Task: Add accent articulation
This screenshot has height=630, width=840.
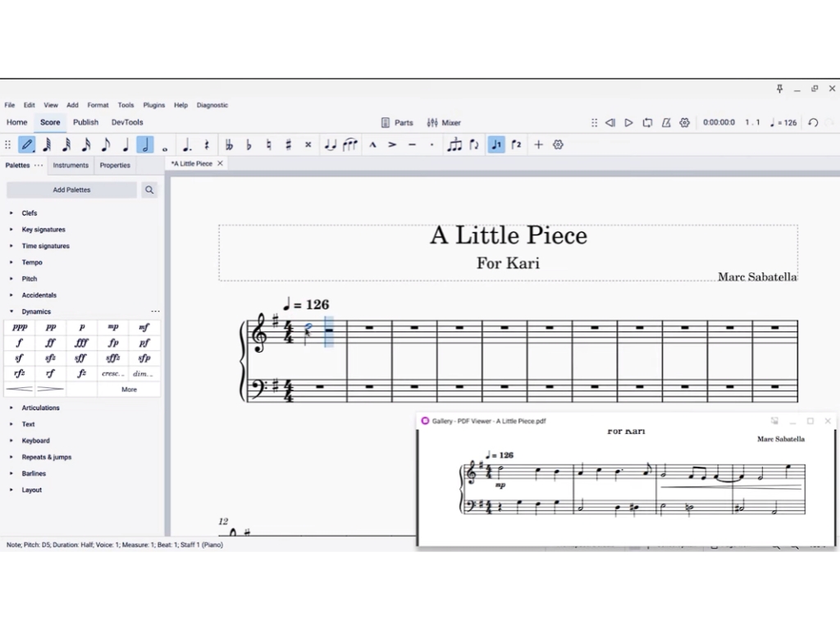Action: (392, 144)
